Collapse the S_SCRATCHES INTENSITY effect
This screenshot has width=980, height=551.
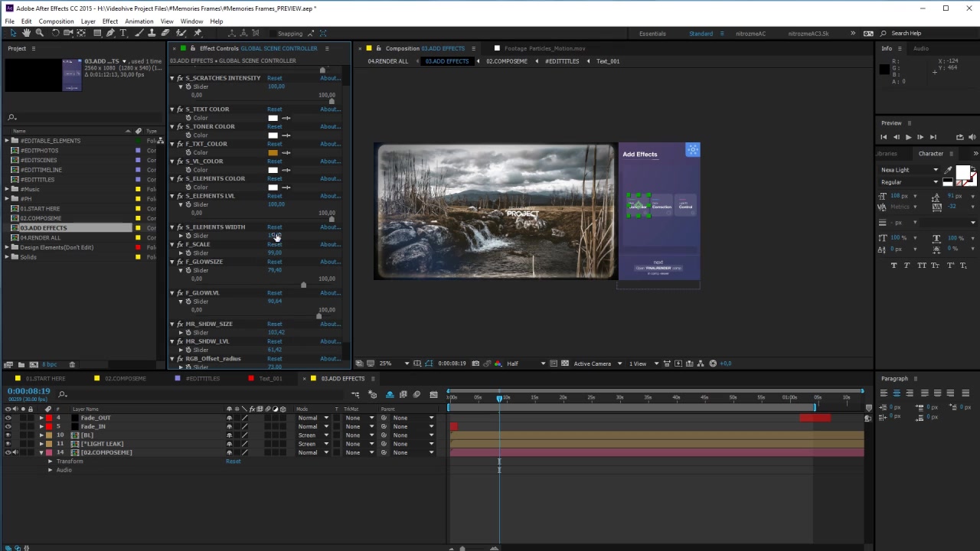pyautogui.click(x=172, y=78)
